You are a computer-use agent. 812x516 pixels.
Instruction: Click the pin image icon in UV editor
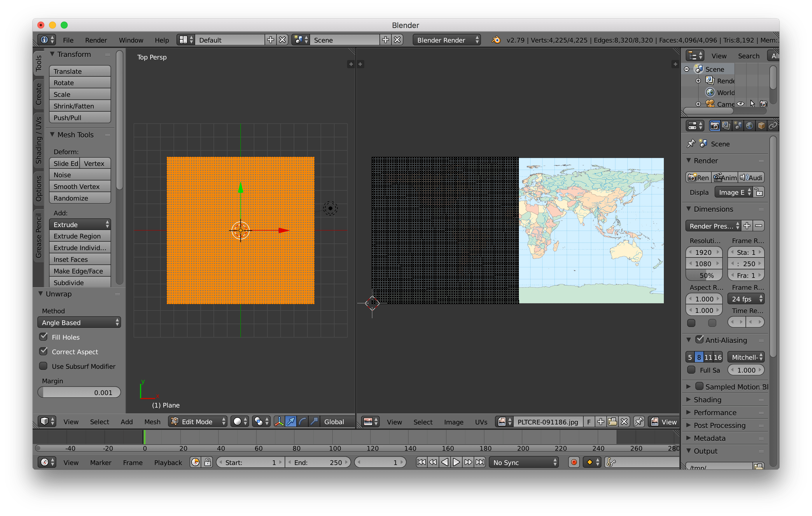639,422
